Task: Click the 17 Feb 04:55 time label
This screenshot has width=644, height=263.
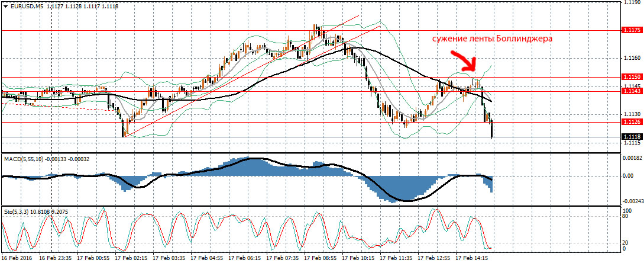Action: coord(206,258)
